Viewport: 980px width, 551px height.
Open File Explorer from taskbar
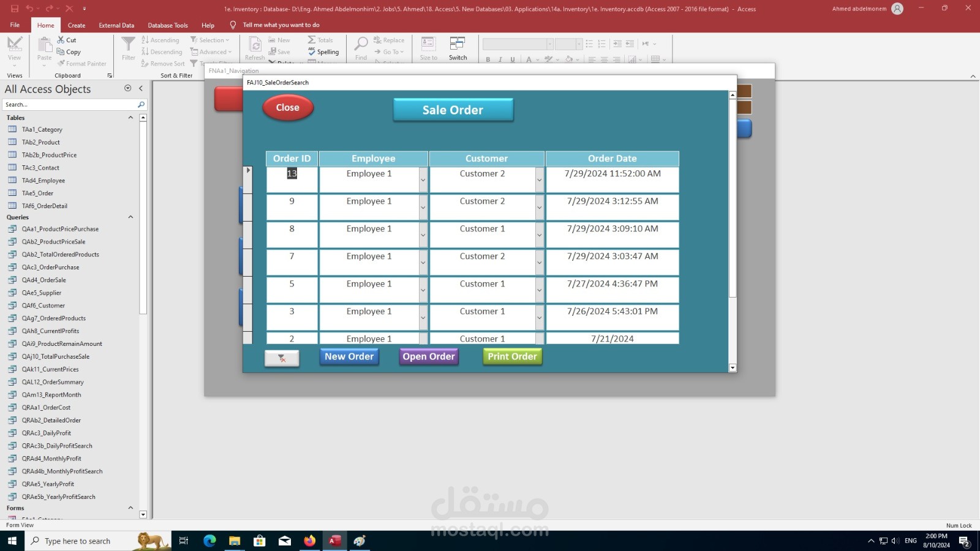[x=235, y=541]
